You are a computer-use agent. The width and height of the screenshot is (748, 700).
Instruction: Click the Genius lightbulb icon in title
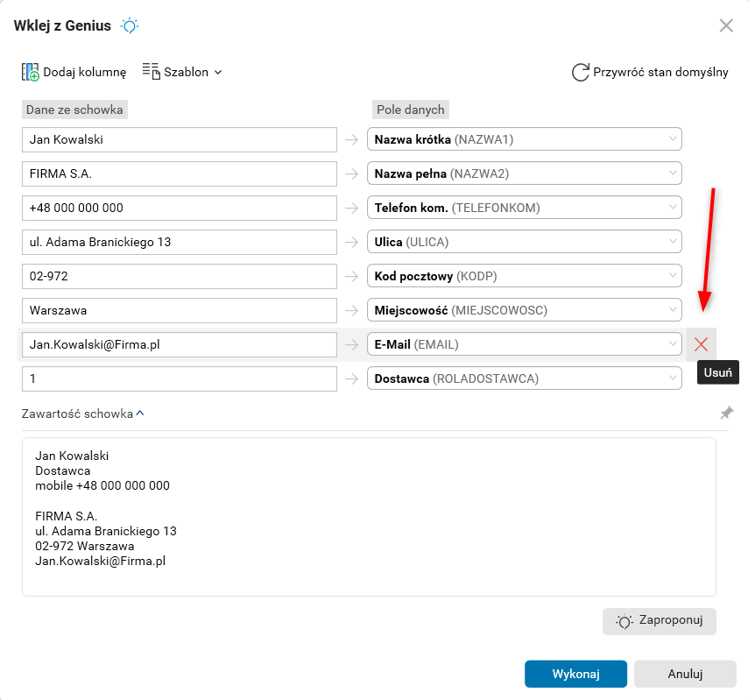coord(130,25)
